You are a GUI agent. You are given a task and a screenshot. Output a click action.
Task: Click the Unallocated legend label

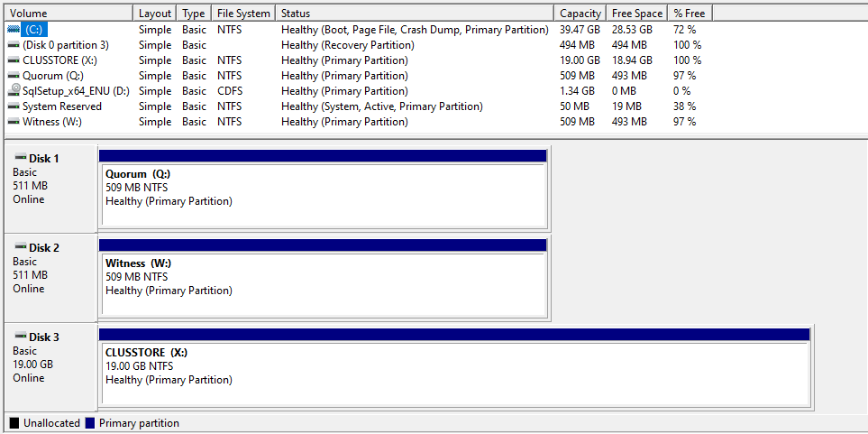click(51, 423)
